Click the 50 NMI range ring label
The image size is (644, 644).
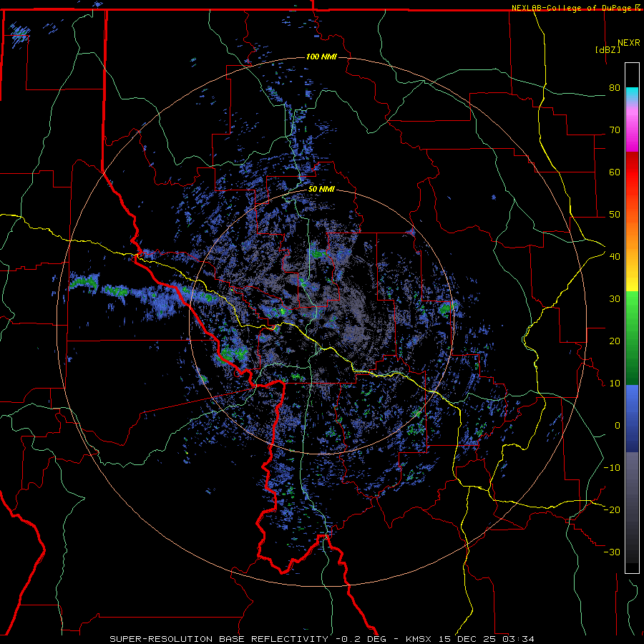pos(321,190)
